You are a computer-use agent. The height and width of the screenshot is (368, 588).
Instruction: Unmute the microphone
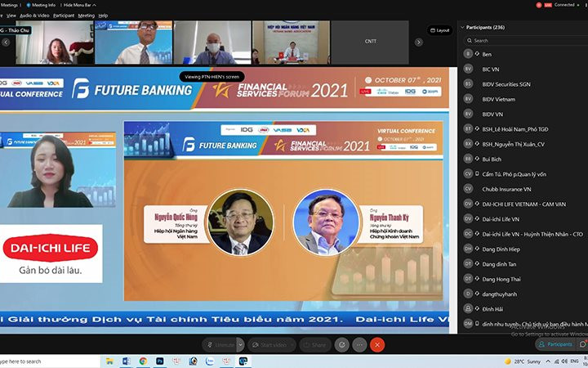pyautogui.click(x=220, y=345)
